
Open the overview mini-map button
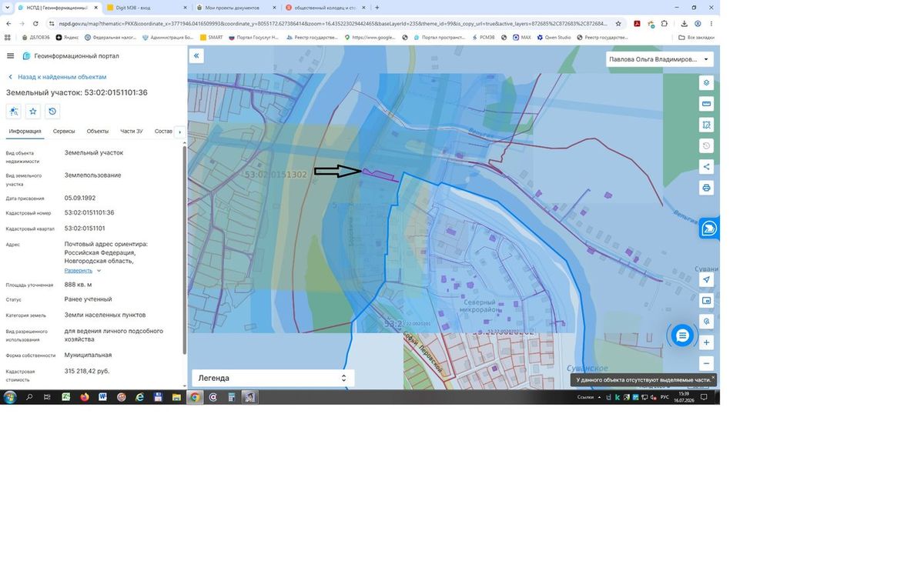tap(706, 300)
